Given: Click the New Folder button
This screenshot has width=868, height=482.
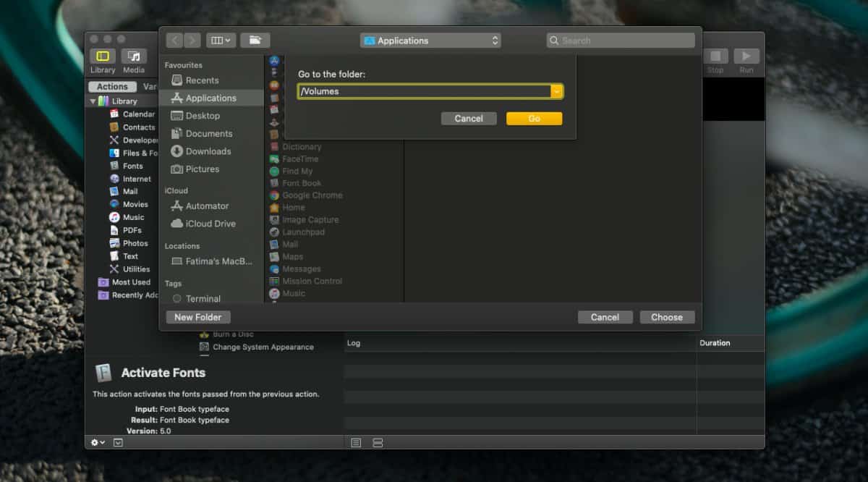Looking at the screenshot, I should [x=197, y=317].
